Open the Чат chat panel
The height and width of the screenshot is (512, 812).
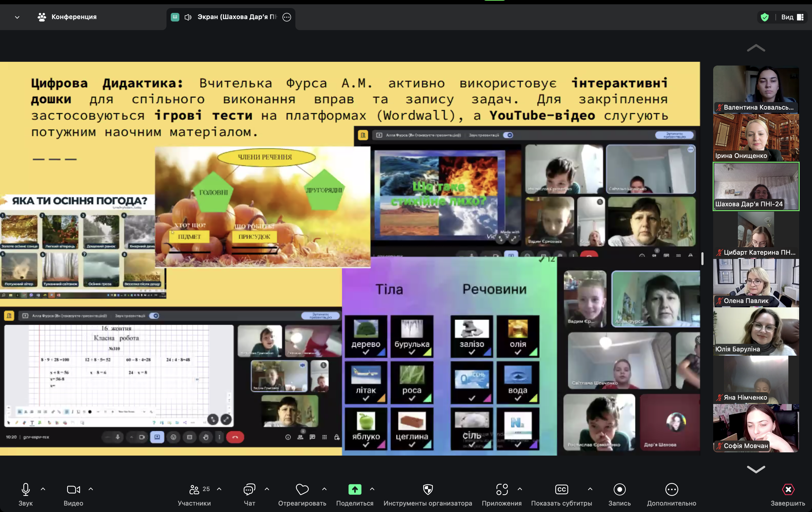249,489
